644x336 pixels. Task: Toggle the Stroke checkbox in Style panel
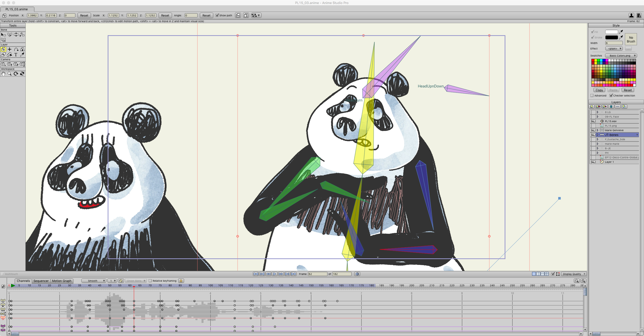click(x=592, y=37)
